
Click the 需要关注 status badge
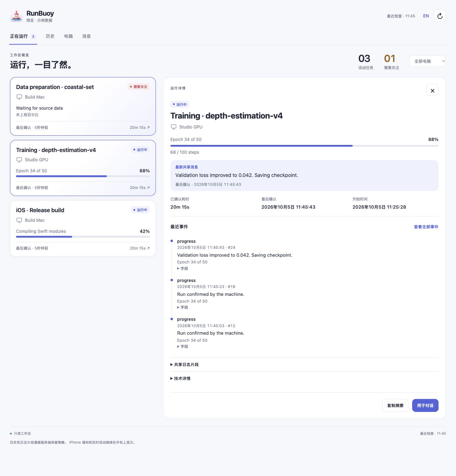click(x=139, y=87)
